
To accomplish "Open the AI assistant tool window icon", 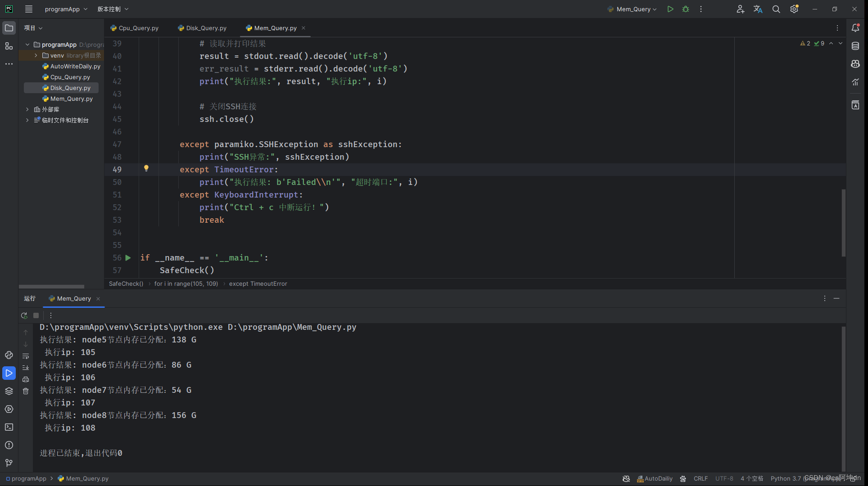I will tap(855, 64).
